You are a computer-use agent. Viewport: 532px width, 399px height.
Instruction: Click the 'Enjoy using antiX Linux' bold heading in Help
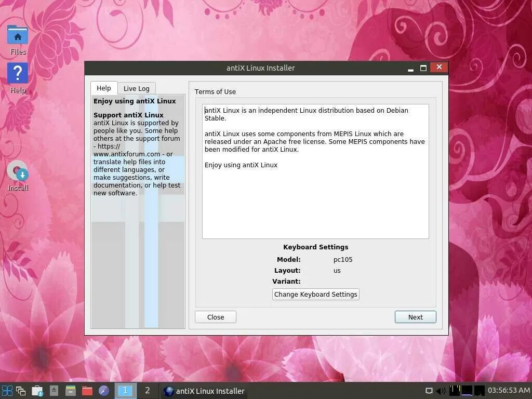[x=135, y=101]
